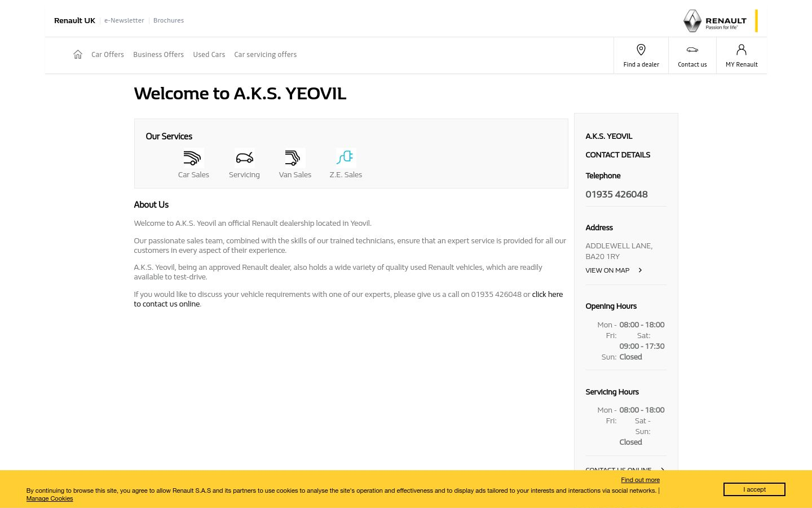Open Car servicing offers menu
This screenshot has height=508, width=812.
(x=266, y=55)
